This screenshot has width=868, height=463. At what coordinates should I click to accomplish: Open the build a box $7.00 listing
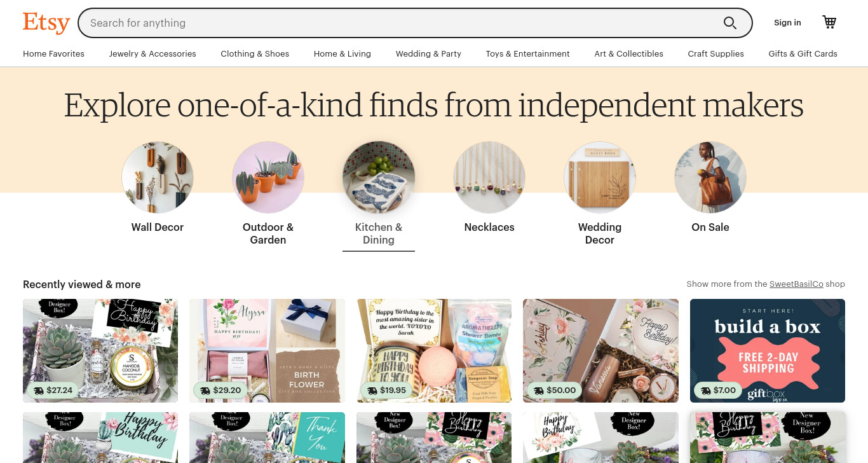pos(768,350)
